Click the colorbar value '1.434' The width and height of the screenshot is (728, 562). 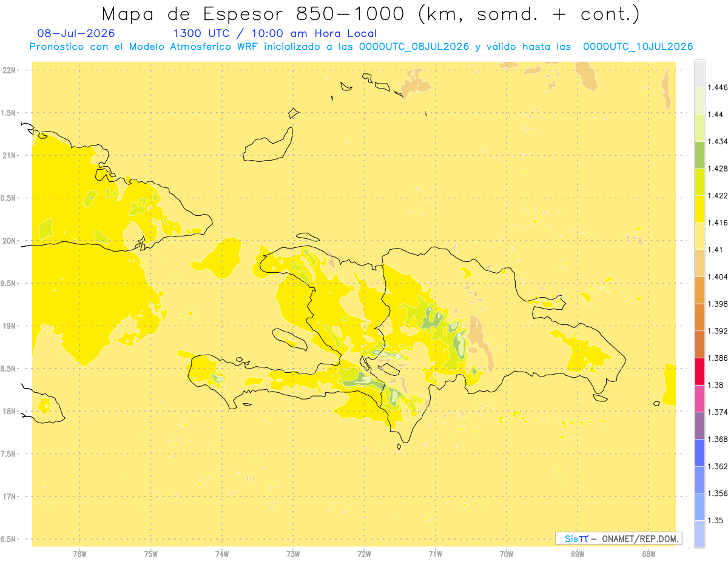pyautogui.click(x=717, y=142)
